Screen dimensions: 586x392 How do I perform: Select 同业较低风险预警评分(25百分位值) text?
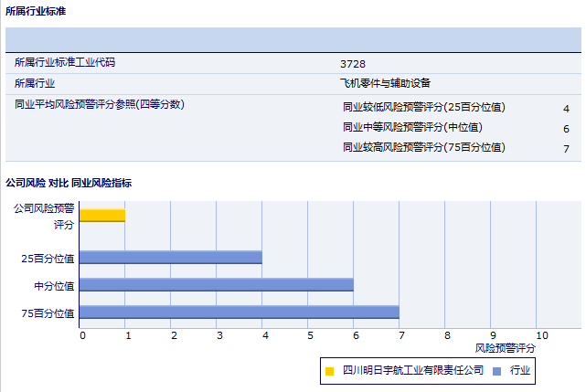tap(423, 107)
